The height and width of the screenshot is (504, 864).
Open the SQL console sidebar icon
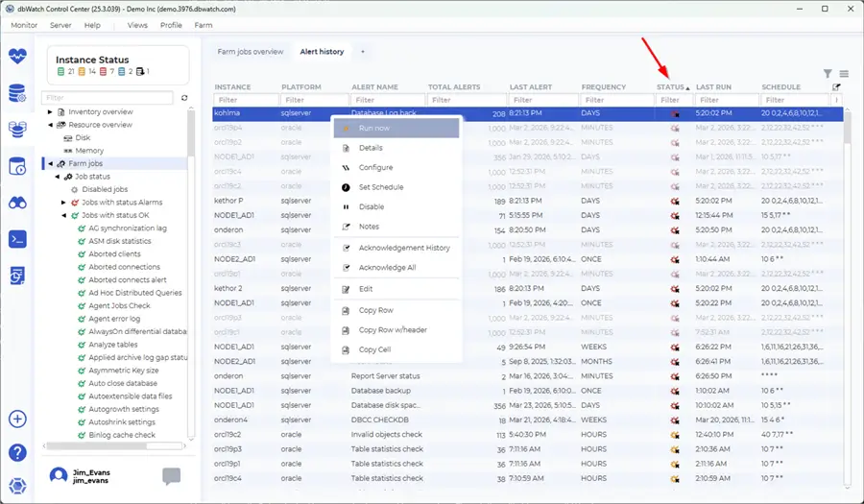click(x=17, y=239)
